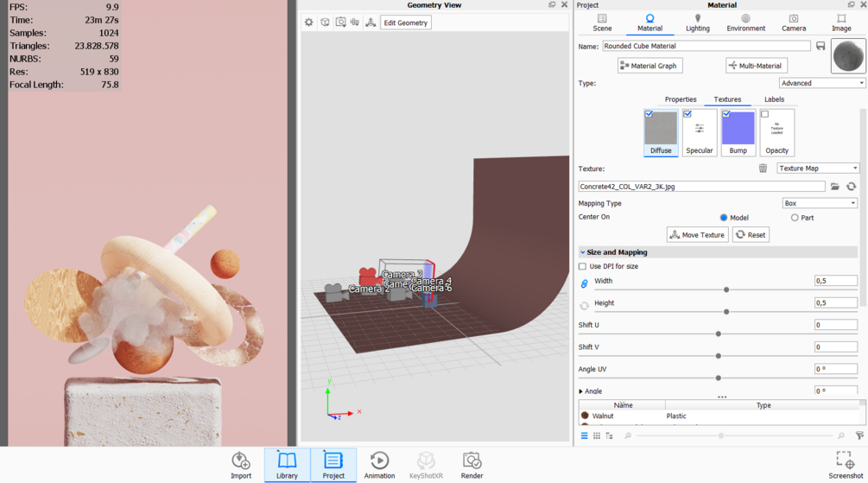Toggle the Project panel
The width and height of the screenshot is (868, 483).
333,465
